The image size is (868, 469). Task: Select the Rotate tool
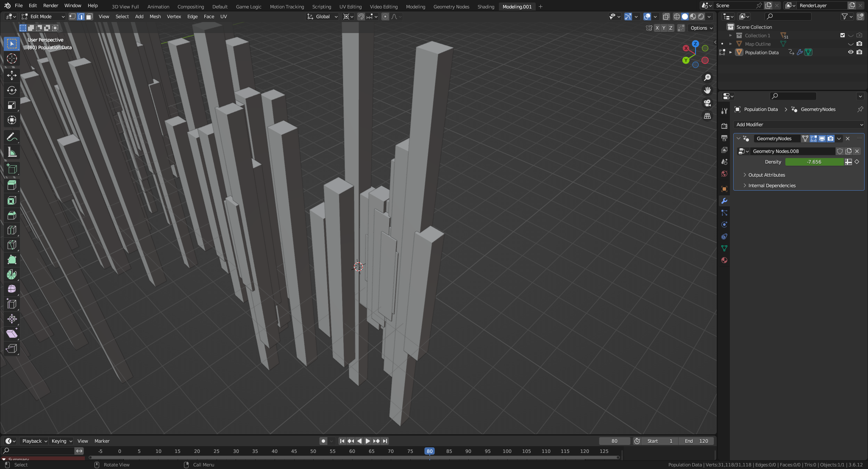coord(12,90)
